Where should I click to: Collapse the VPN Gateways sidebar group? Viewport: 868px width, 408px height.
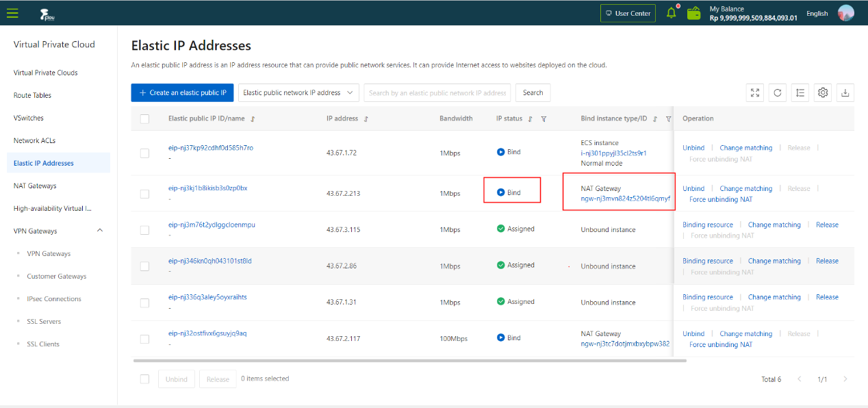click(x=100, y=231)
